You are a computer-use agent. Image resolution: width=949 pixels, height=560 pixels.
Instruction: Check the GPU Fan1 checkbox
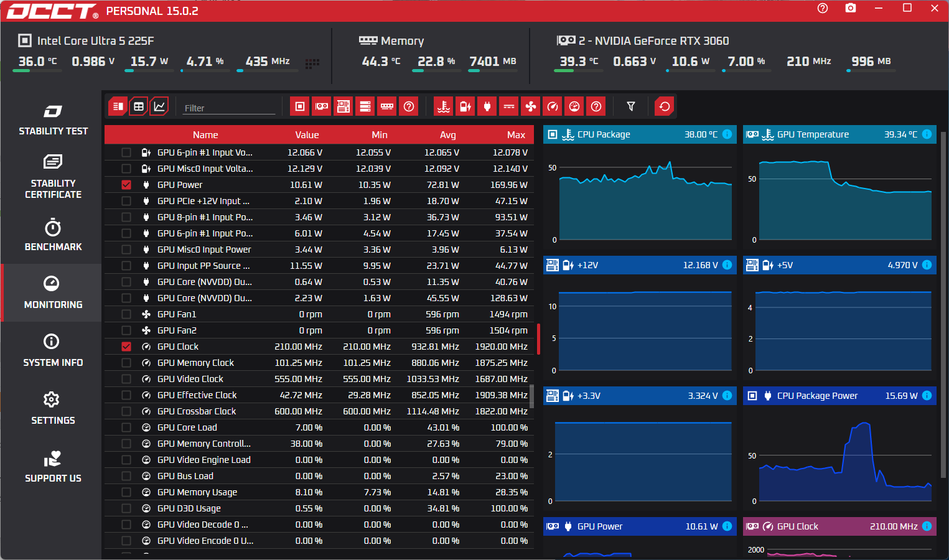(126, 314)
